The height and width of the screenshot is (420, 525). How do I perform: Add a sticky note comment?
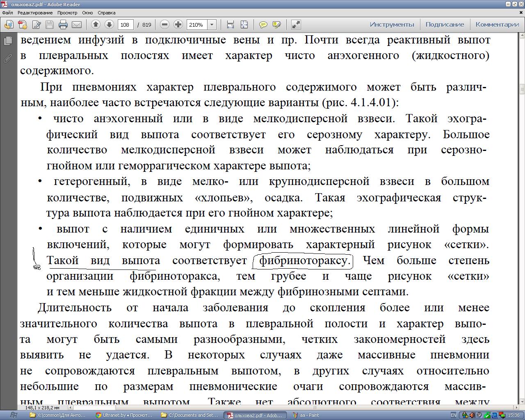pos(263,25)
